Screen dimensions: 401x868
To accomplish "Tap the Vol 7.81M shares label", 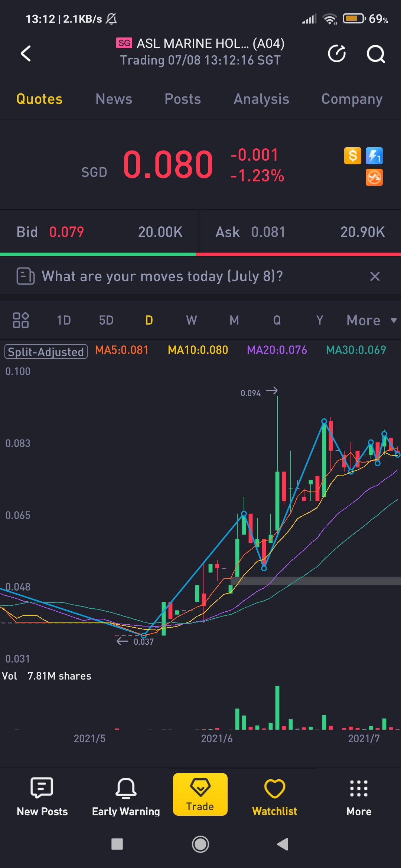I will tap(46, 676).
